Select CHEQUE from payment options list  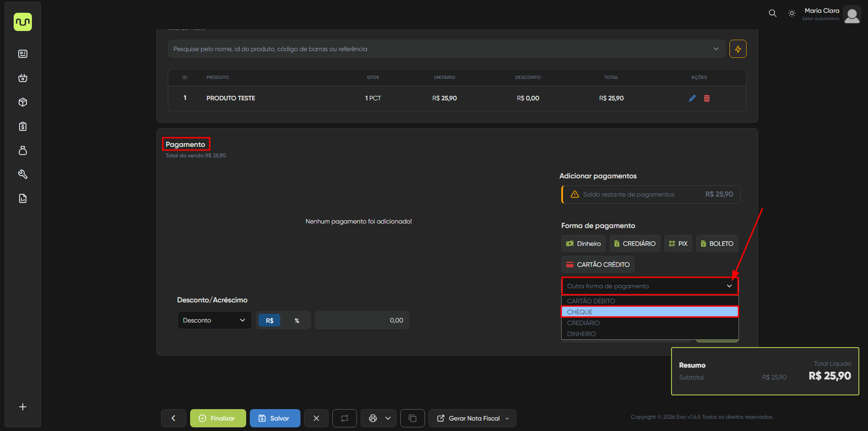click(649, 312)
